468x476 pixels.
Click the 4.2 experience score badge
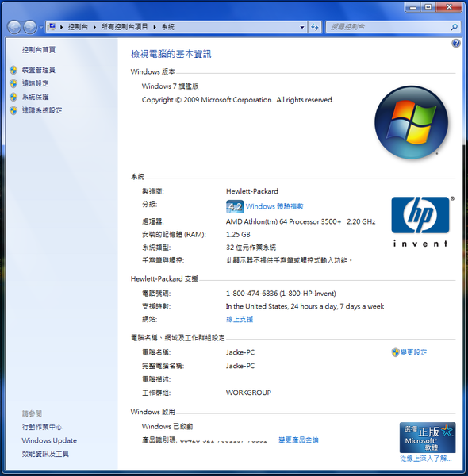point(235,206)
